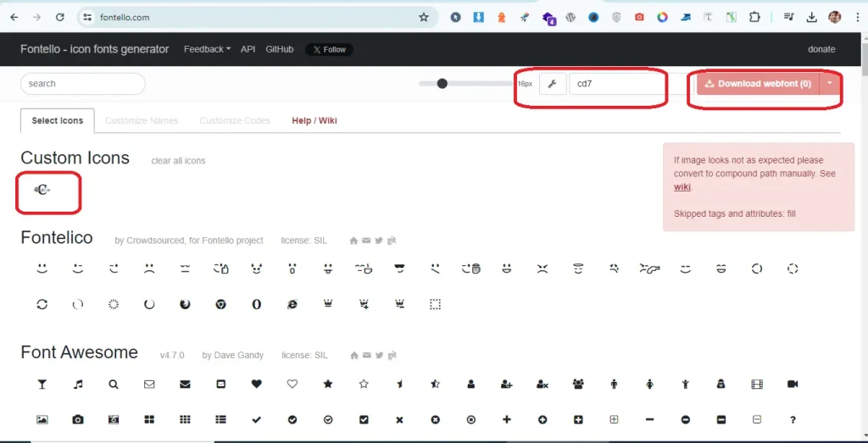Select the list view icon

221,420
